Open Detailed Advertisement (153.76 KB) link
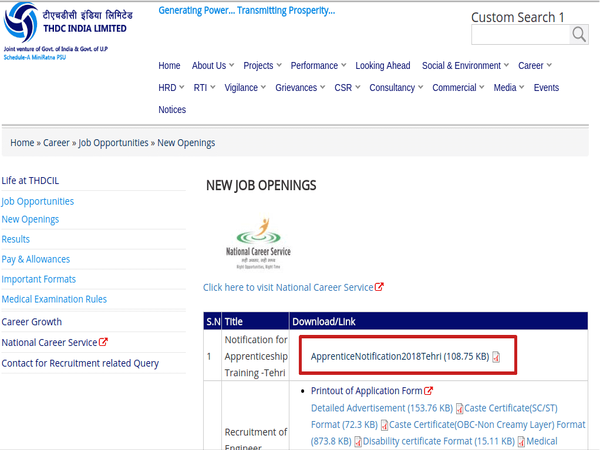This screenshot has height=450, width=600. [382, 408]
